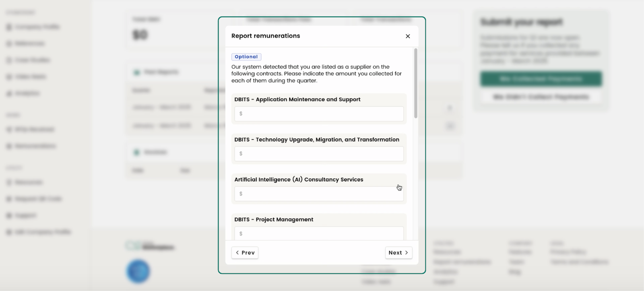Image resolution: width=644 pixels, height=291 pixels.
Task: Click the Report remunerations title
Action: pos(266,36)
